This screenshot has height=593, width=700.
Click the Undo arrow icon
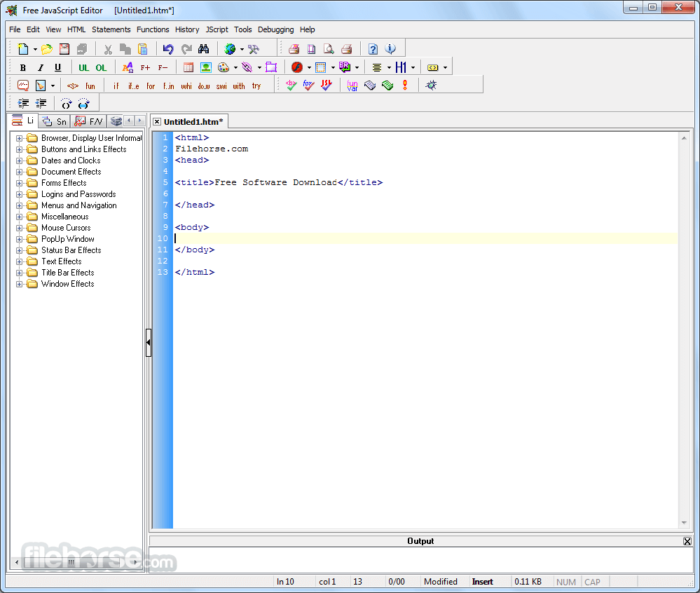[x=168, y=49]
